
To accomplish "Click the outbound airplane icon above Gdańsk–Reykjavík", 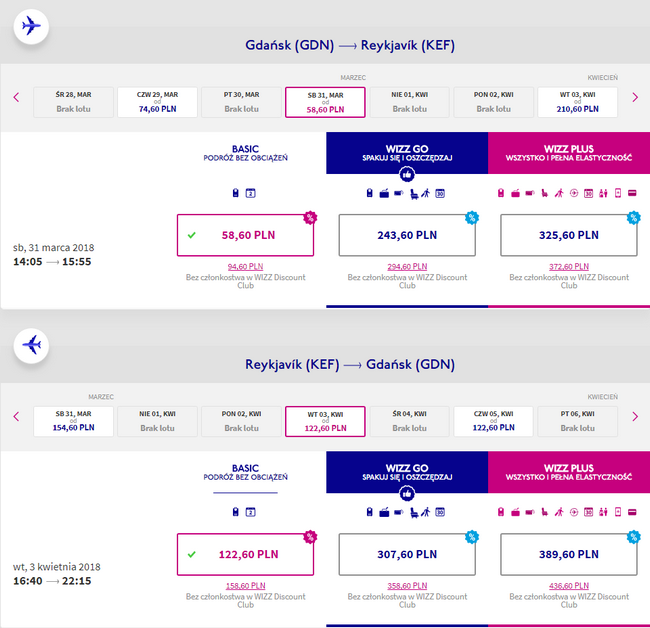I will coord(31,26).
